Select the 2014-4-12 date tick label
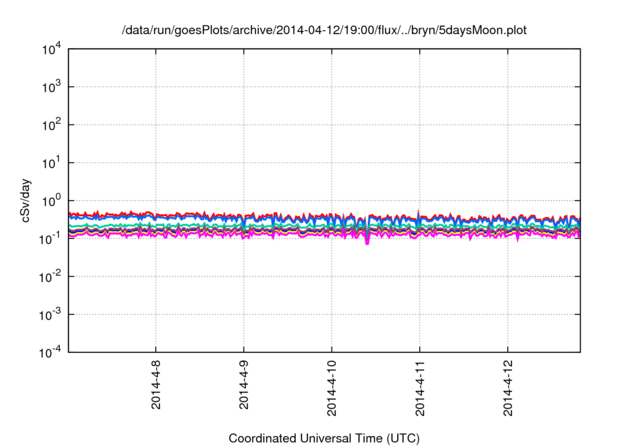 [508, 388]
